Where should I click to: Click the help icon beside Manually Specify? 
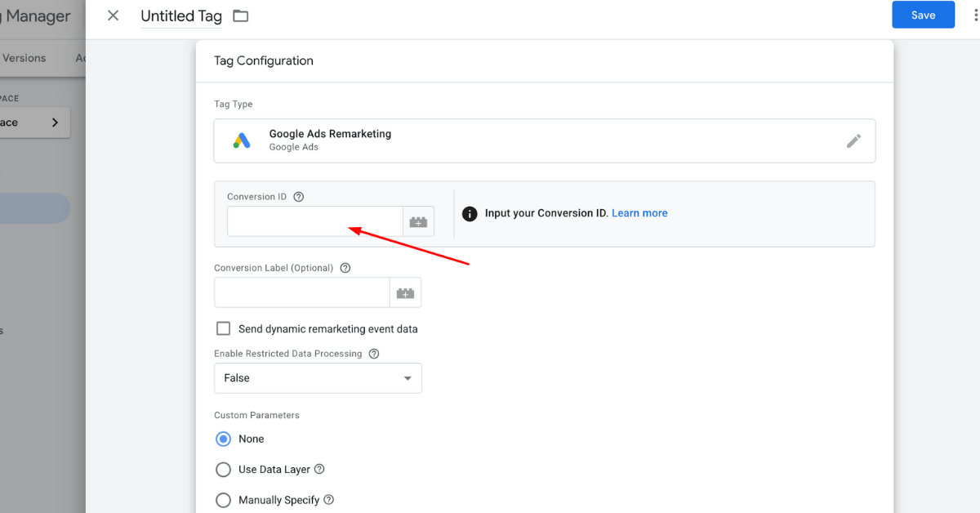(x=328, y=500)
